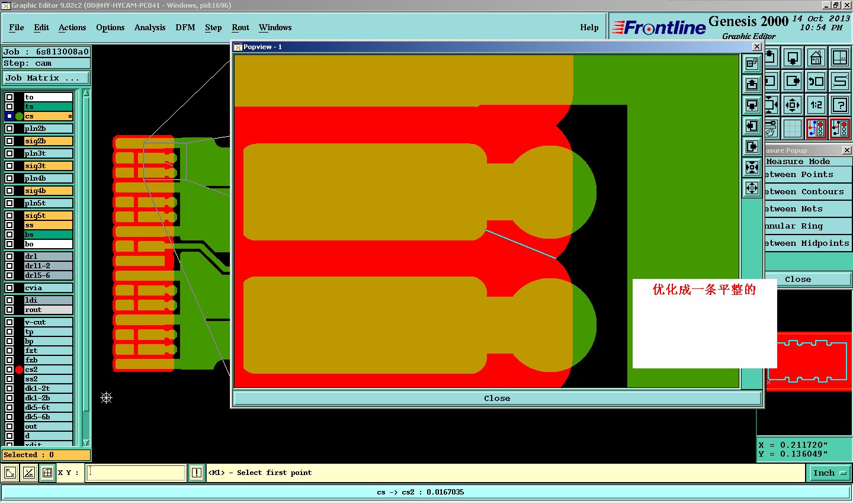Expand the small marker on 'cs' layer row
The height and width of the screenshot is (504, 853).
(70, 116)
